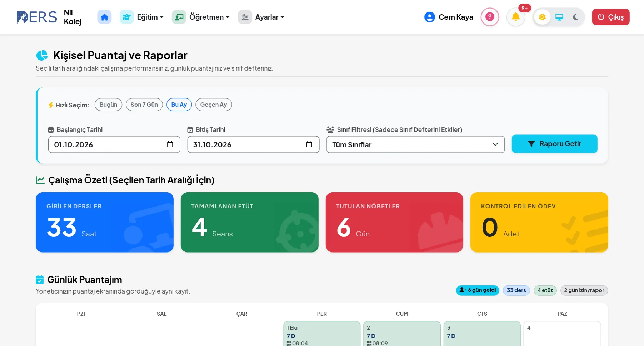Click the Ayarlar sliders icon
The height and width of the screenshot is (346, 644).
(245, 17)
